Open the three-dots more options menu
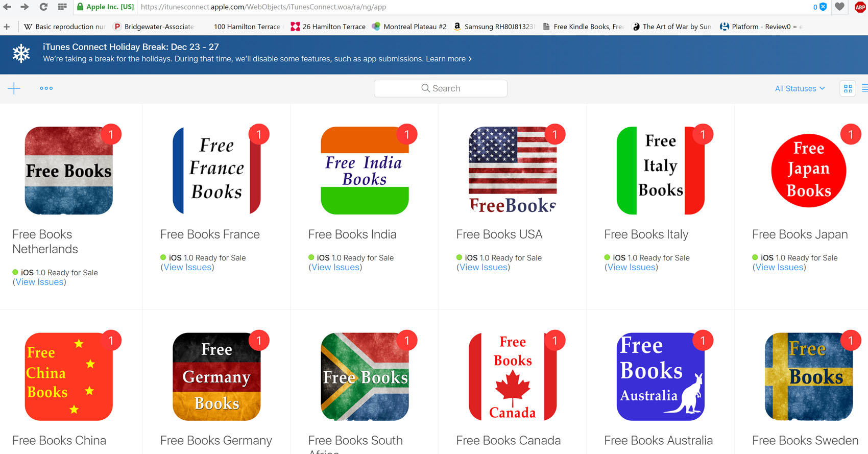This screenshot has width=868, height=454. [46, 88]
